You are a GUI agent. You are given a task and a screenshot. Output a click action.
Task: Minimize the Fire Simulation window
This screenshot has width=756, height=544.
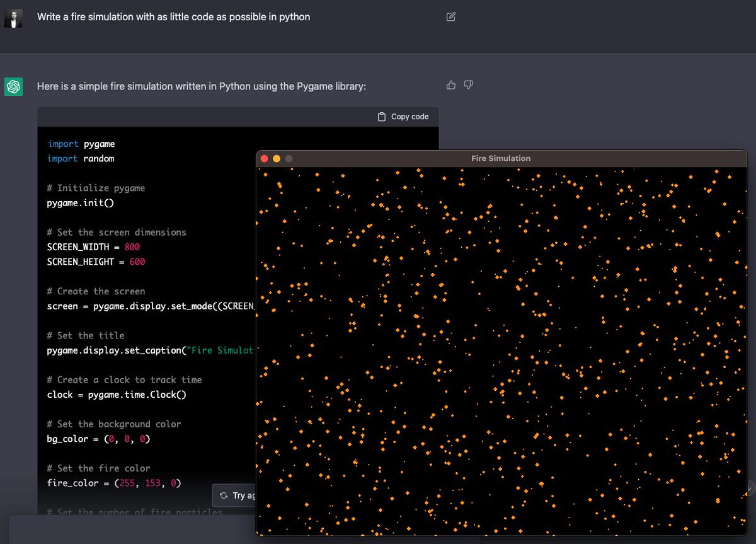(277, 159)
